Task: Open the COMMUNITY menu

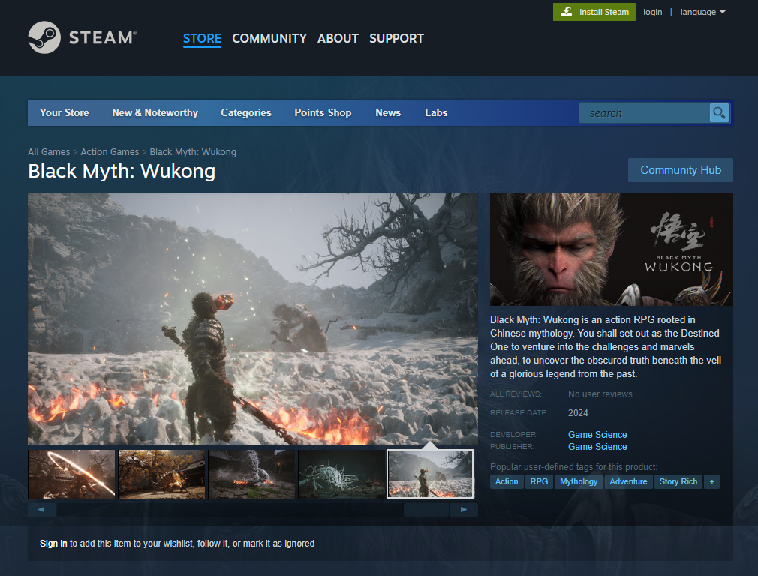Action: (x=269, y=39)
